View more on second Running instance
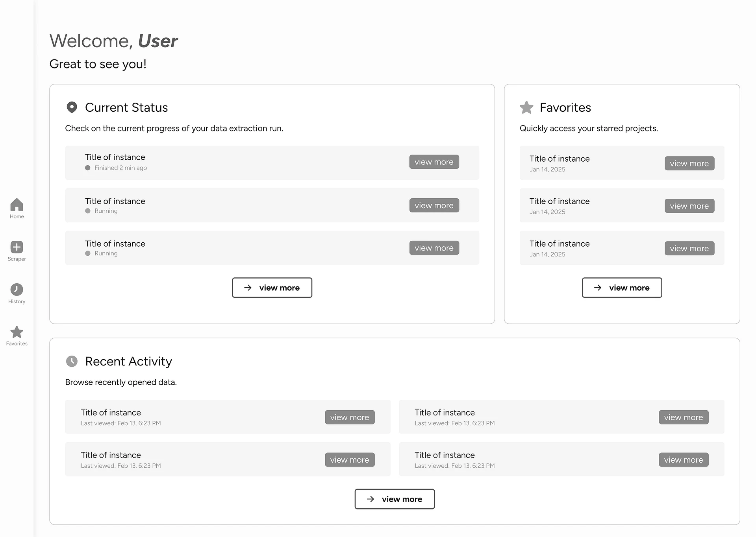 (x=434, y=248)
